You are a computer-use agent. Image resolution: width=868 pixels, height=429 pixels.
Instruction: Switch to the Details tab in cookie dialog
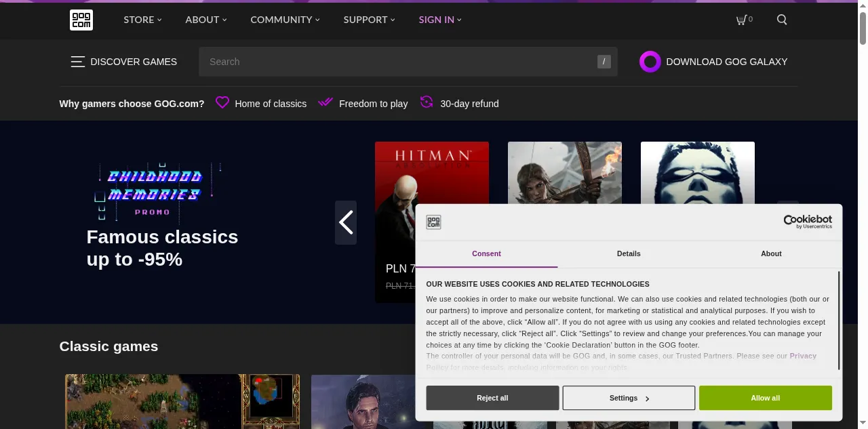[x=629, y=253]
